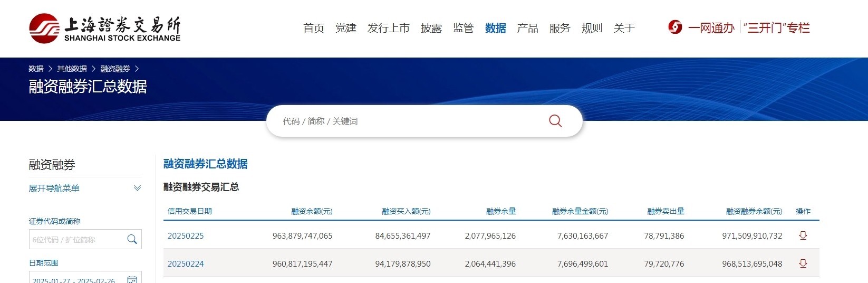Focus the 代码/简称/关键词 search field
Viewport: 868px width, 283px height.
(x=406, y=121)
